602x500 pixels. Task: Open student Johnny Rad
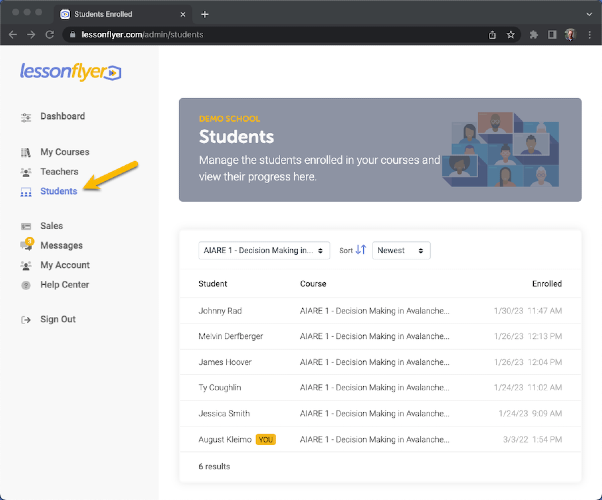pyautogui.click(x=220, y=311)
